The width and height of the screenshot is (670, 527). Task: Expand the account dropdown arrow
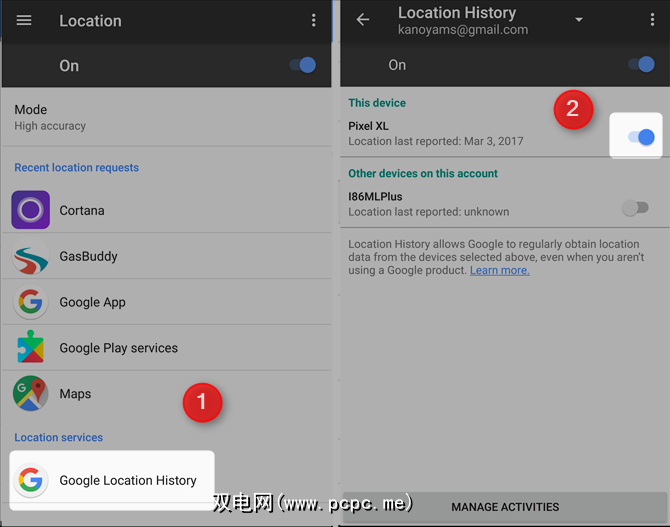(579, 20)
